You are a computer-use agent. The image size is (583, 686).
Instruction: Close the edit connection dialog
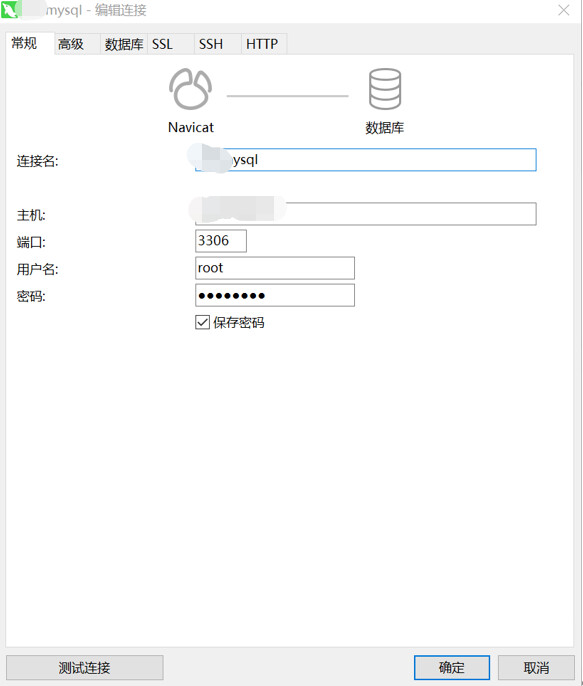564,10
